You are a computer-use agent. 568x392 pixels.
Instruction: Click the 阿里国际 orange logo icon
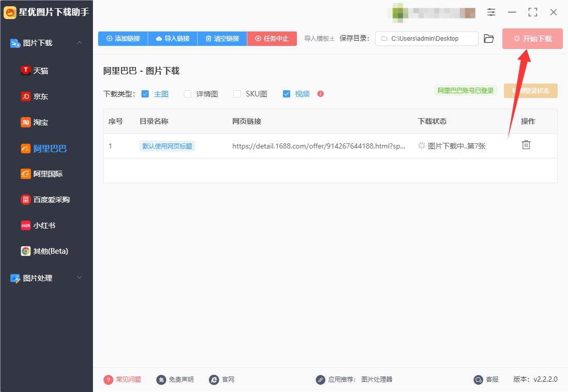25,174
